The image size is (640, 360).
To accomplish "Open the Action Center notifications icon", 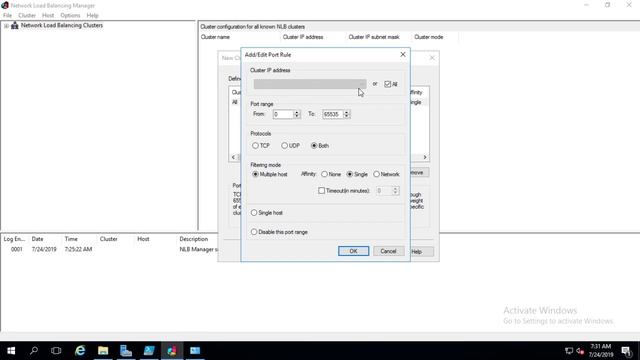I will (x=627, y=351).
